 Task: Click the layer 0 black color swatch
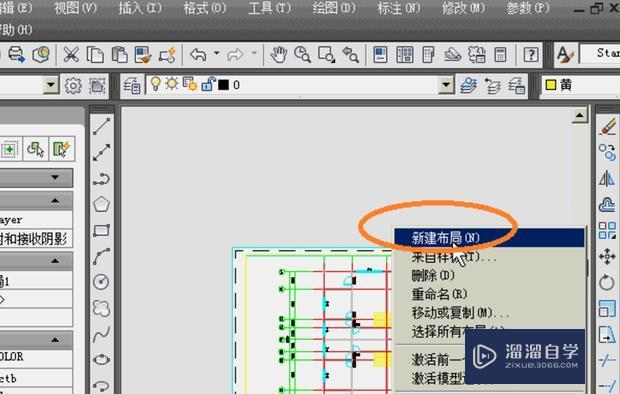pos(223,85)
